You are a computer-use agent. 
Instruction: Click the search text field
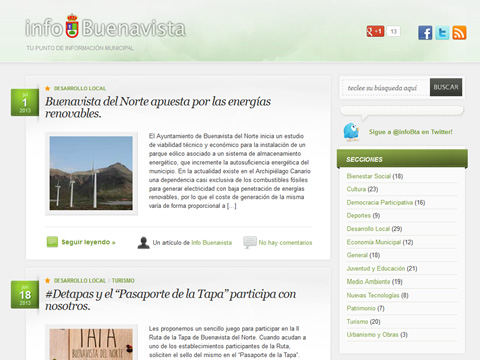(x=386, y=88)
